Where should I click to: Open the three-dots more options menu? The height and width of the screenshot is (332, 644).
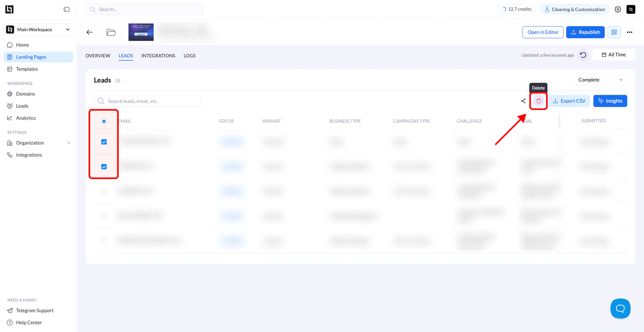pyautogui.click(x=630, y=32)
